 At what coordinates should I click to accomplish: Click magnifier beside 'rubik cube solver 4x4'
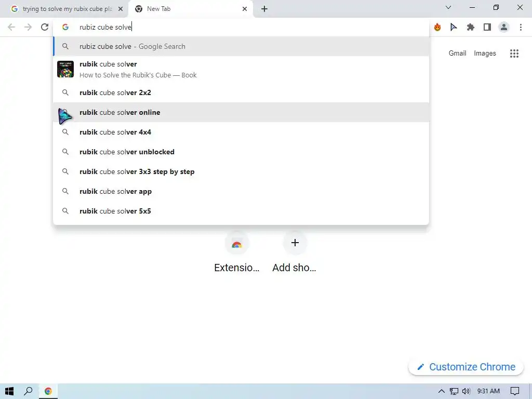[65, 132]
